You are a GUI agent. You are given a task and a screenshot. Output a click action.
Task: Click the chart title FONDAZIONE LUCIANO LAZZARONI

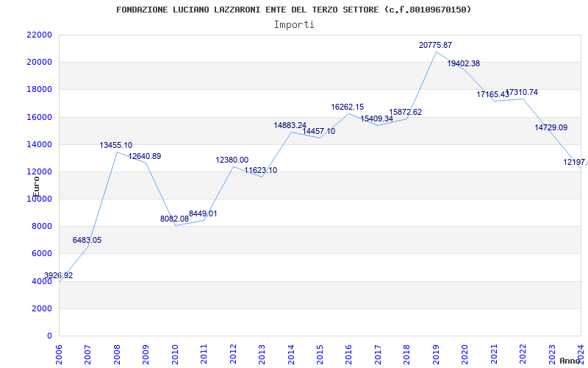click(293, 10)
